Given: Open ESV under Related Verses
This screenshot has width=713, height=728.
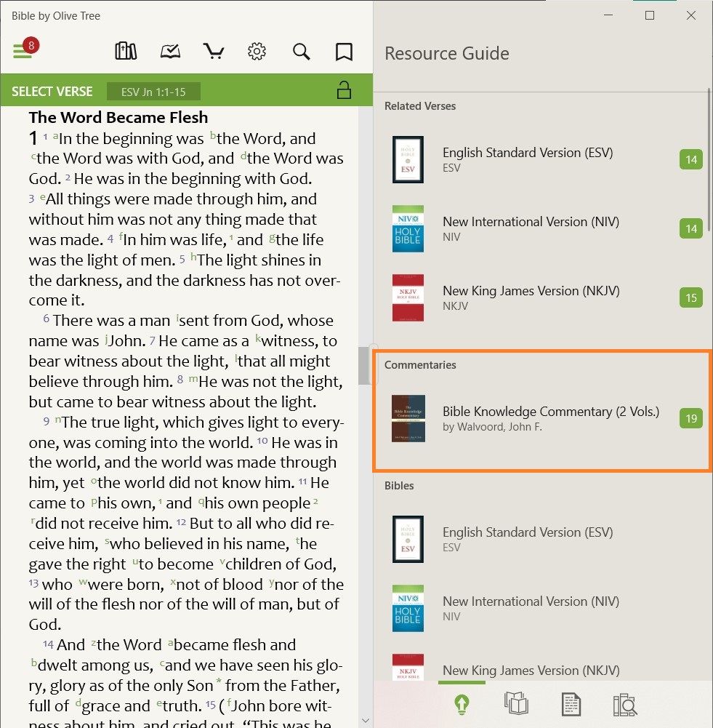Looking at the screenshot, I should point(542,159).
